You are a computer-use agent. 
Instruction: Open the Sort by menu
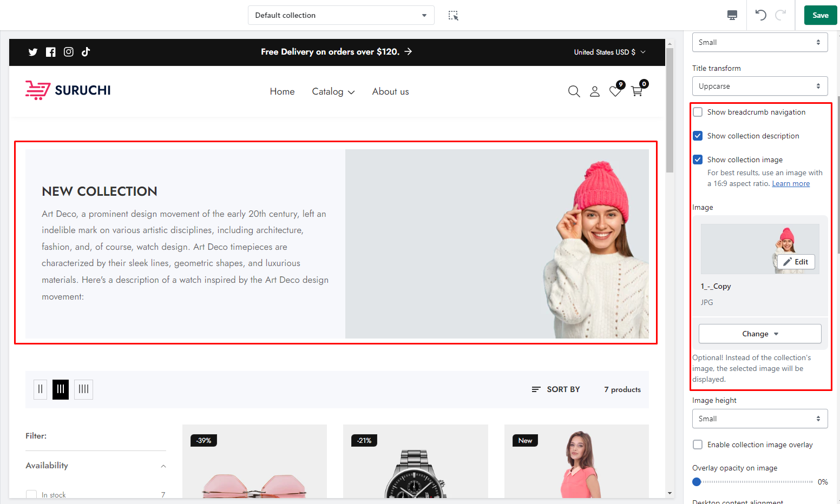(556, 389)
